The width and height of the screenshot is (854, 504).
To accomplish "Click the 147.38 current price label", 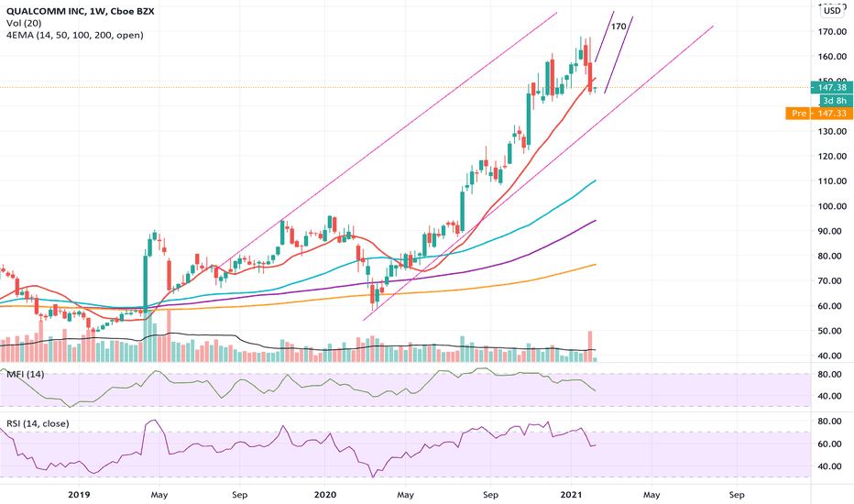I will click(x=832, y=87).
